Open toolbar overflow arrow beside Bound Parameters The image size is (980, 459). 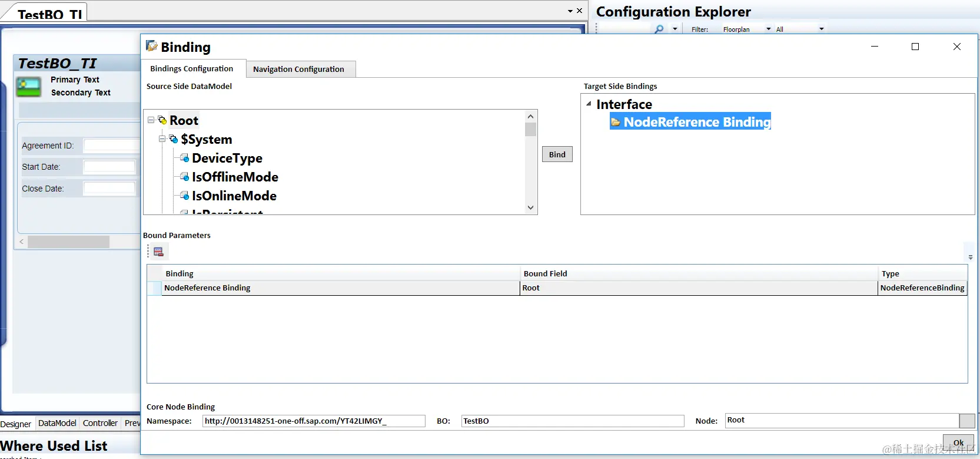[970, 257]
